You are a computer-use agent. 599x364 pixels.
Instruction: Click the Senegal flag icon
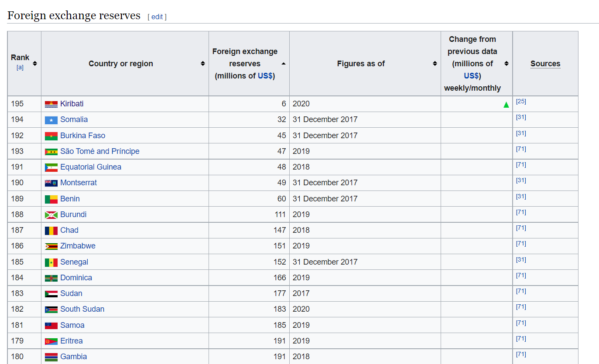tap(51, 262)
